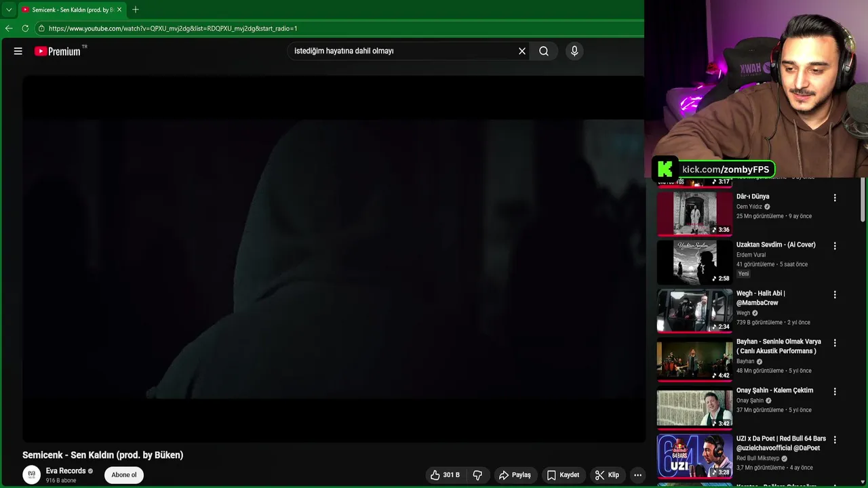Subscribe with Abone ol button
Image resolution: width=868 pixels, height=488 pixels.
[x=124, y=474]
